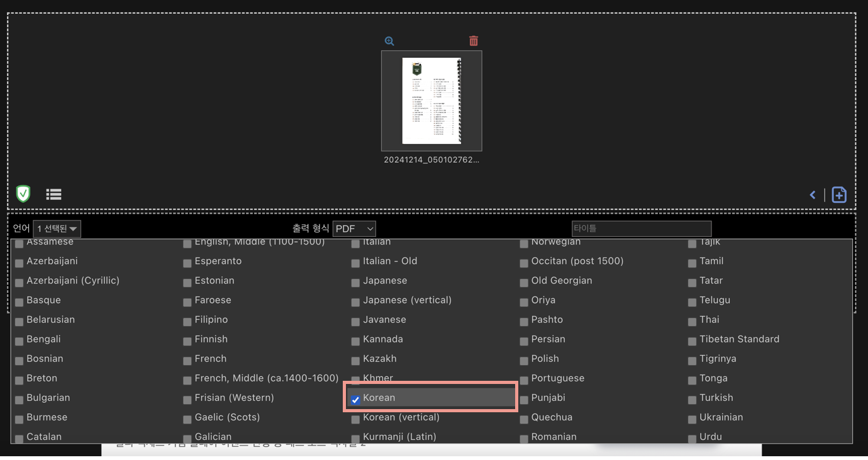Open the uploaded document thumbnail
This screenshot has width=868, height=460.
(x=431, y=101)
